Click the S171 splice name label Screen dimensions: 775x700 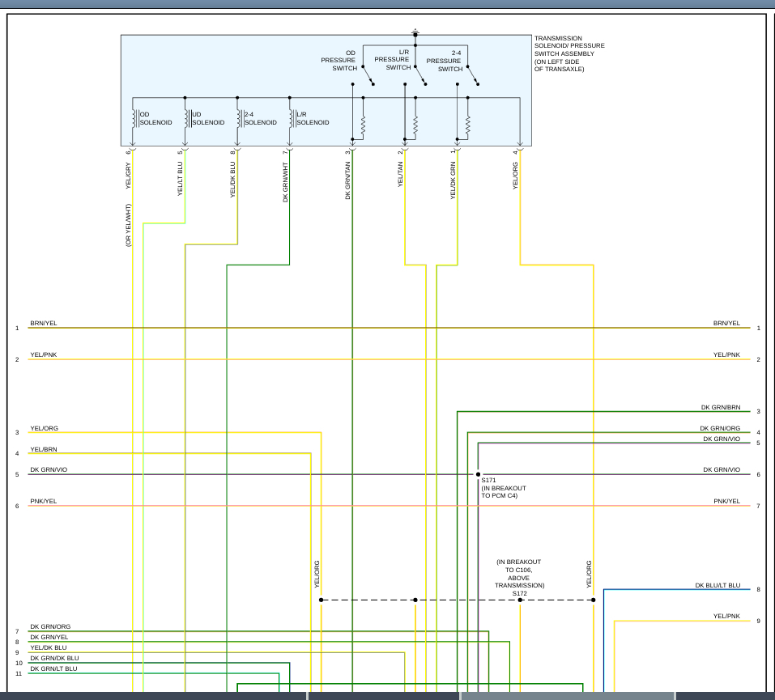click(x=488, y=480)
